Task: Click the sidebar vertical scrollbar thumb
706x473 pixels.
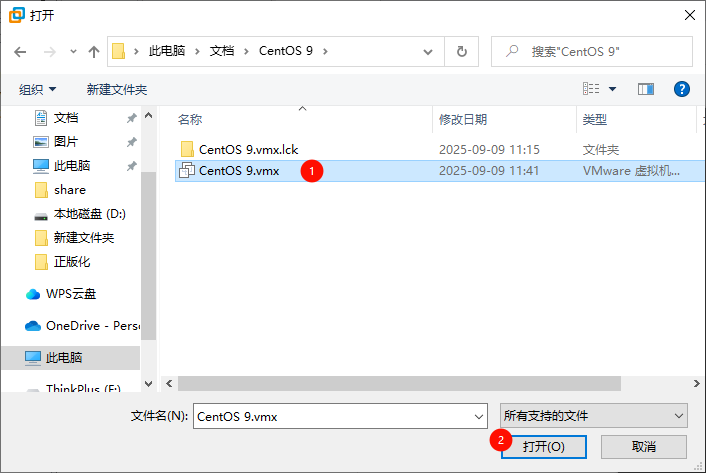Action: pyautogui.click(x=149, y=256)
